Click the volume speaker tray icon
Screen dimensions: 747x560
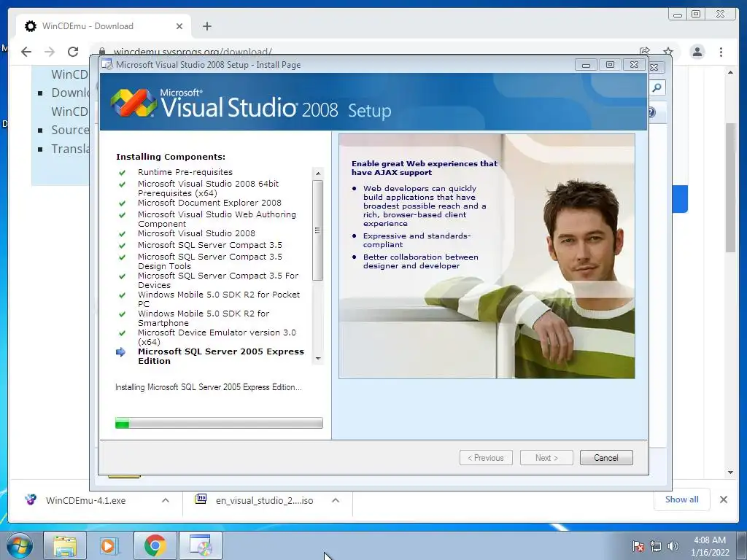[673, 546]
